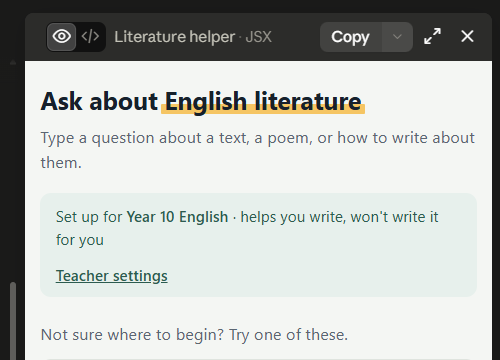This screenshot has height=360, width=500.
Task: Click the 'Type a question about a text' description
Action: tap(257, 150)
